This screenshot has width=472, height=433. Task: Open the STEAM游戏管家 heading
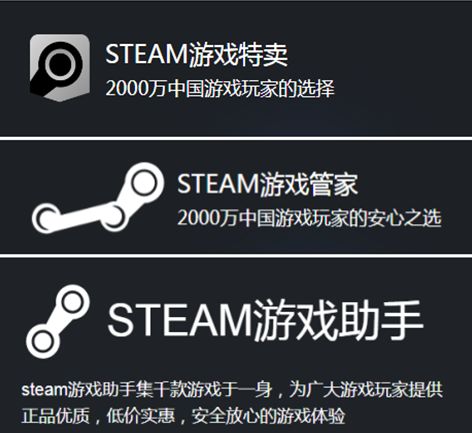(x=268, y=184)
